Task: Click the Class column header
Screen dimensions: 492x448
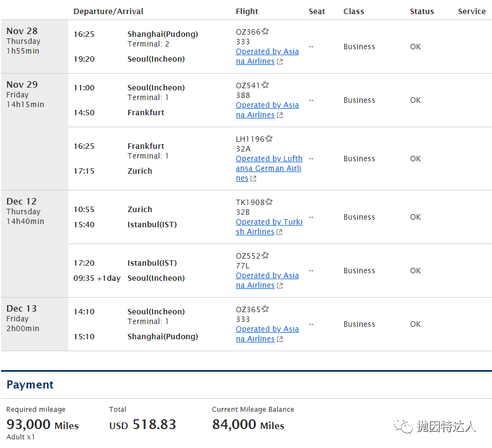Action: [353, 11]
